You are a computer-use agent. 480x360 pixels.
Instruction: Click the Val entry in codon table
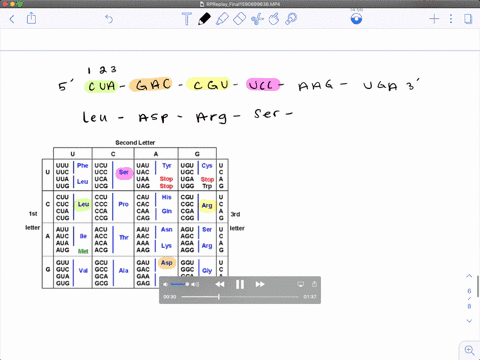(x=83, y=270)
